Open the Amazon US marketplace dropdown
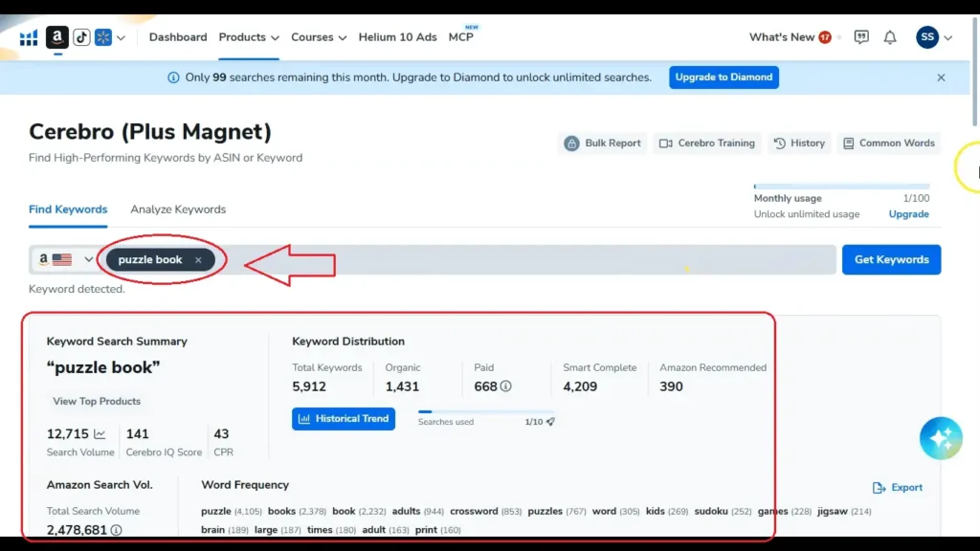This screenshot has width=980, height=551. [66, 259]
